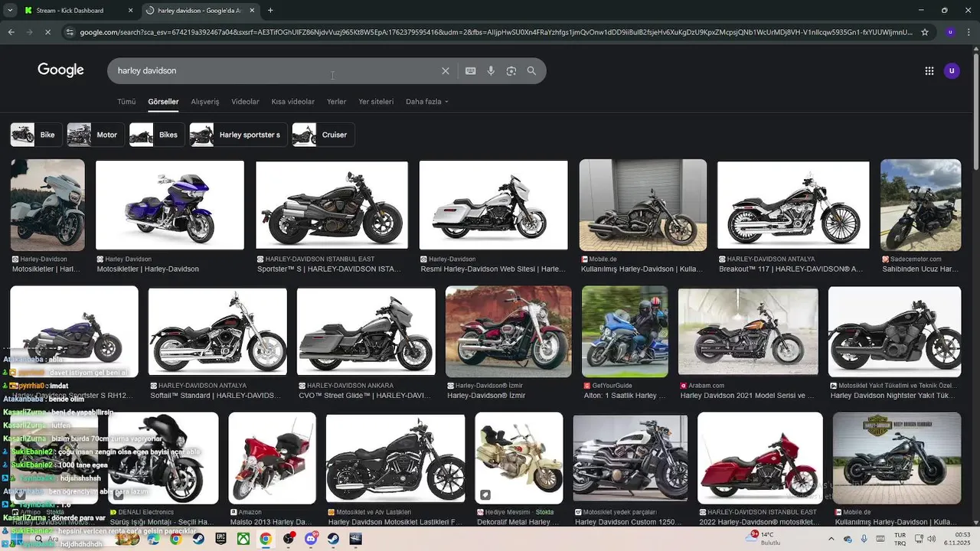
Task: Open OBS Studio from the taskbar
Action: (x=289, y=539)
